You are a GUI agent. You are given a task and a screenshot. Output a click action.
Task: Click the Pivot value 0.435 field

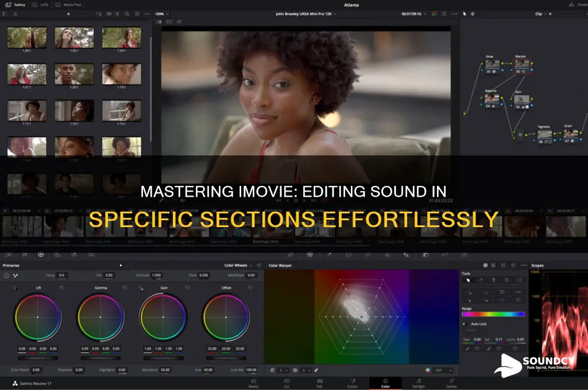tap(204, 275)
